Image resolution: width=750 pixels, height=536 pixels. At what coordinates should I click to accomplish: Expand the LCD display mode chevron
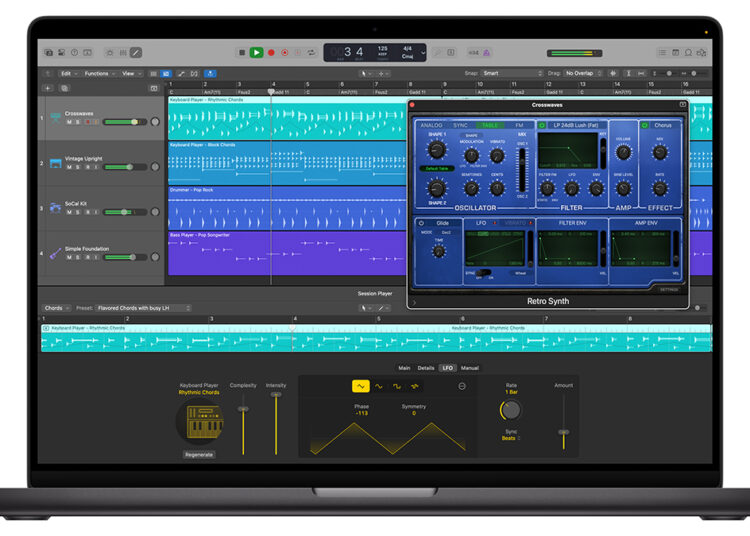point(422,53)
